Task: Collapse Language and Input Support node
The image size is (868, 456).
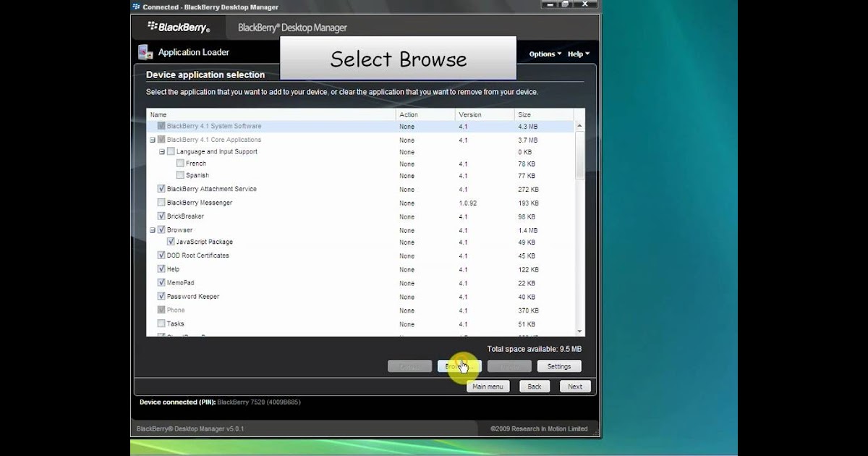Action: point(162,152)
